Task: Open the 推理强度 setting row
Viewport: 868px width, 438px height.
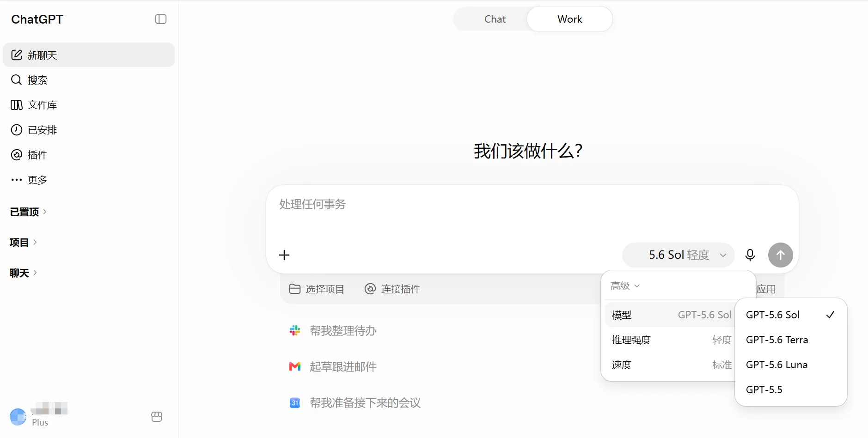Action: (671, 340)
